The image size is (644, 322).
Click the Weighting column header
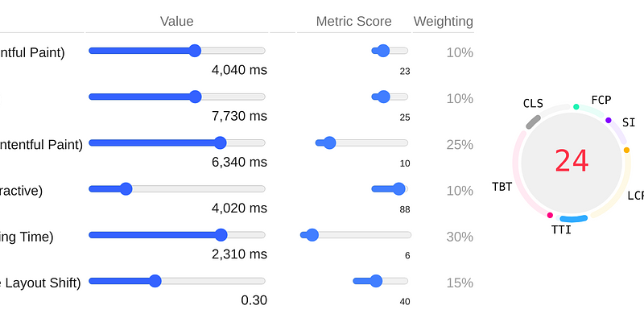click(x=444, y=22)
